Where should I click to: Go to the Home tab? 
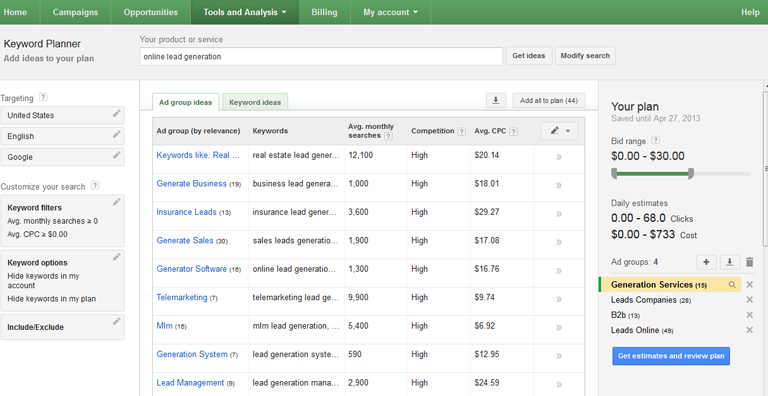coord(15,12)
